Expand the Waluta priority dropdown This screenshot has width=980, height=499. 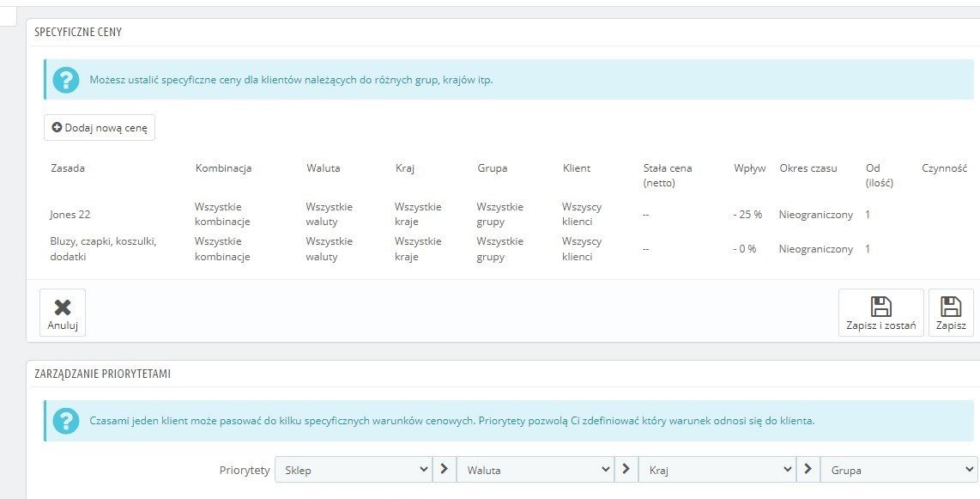click(535, 470)
